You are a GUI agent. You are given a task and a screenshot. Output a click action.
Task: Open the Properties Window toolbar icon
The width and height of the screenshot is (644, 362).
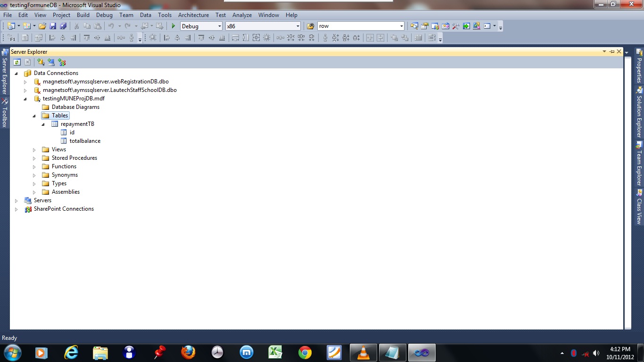coord(425,26)
